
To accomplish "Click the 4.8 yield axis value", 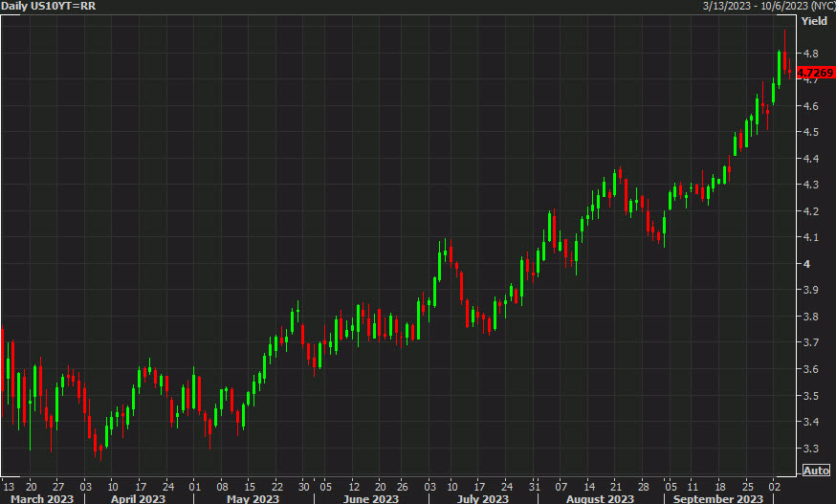I will pyautogui.click(x=809, y=54).
